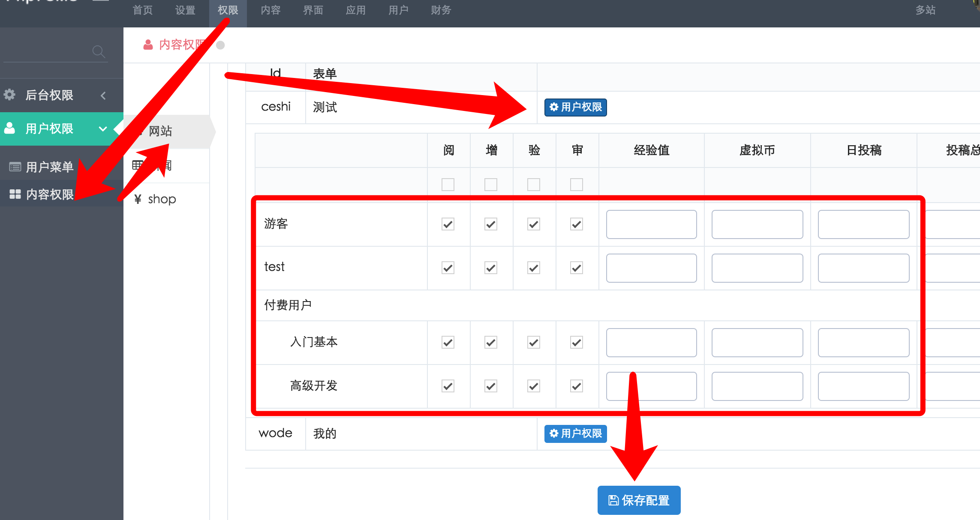Click the 保存配置 button

pos(639,500)
